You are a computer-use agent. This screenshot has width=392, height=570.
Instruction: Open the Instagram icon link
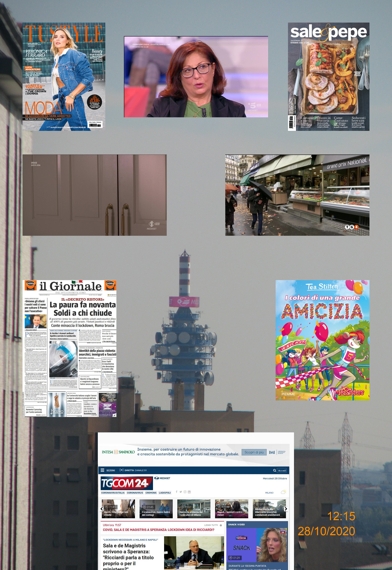[x=185, y=492]
